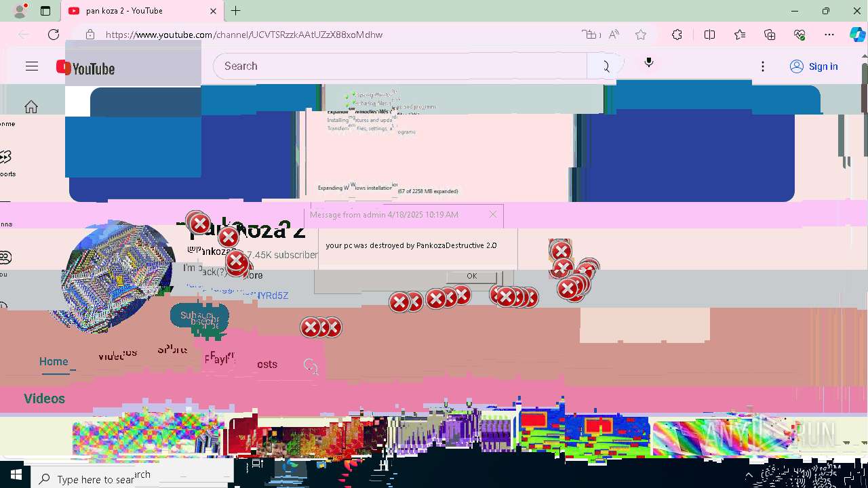Click the channel search magnifier icon

coord(311,366)
